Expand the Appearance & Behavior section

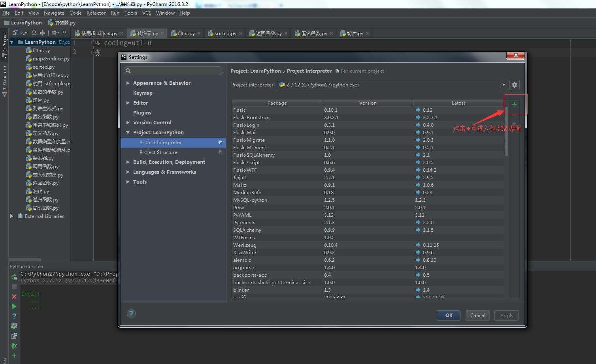pyautogui.click(x=128, y=83)
